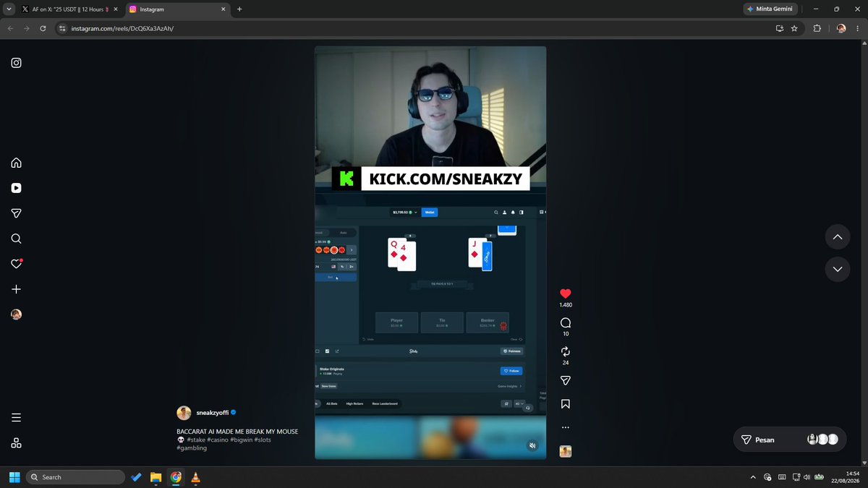Image resolution: width=868 pixels, height=488 pixels.
Task: Share the reel using the paper plane icon
Action: click(x=566, y=380)
